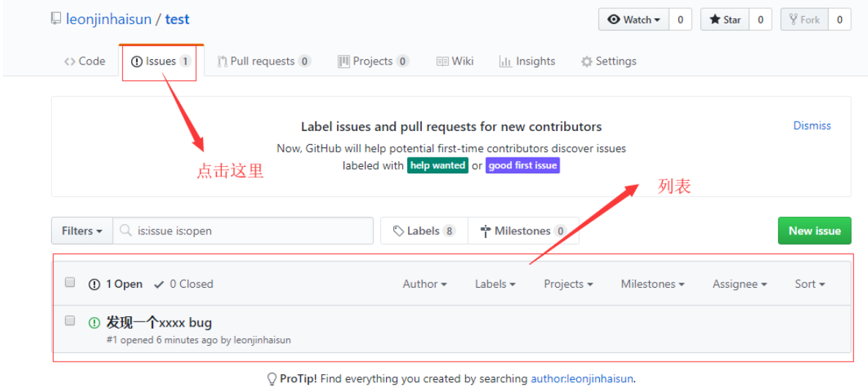Switch to the Pull requests tab
The height and width of the screenshot is (391, 868).
pyautogui.click(x=262, y=62)
